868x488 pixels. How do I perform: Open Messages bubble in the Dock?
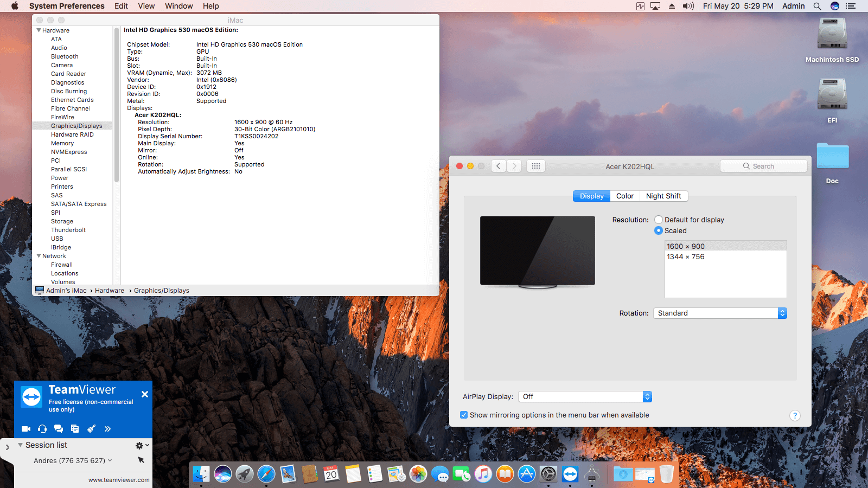[x=440, y=474]
